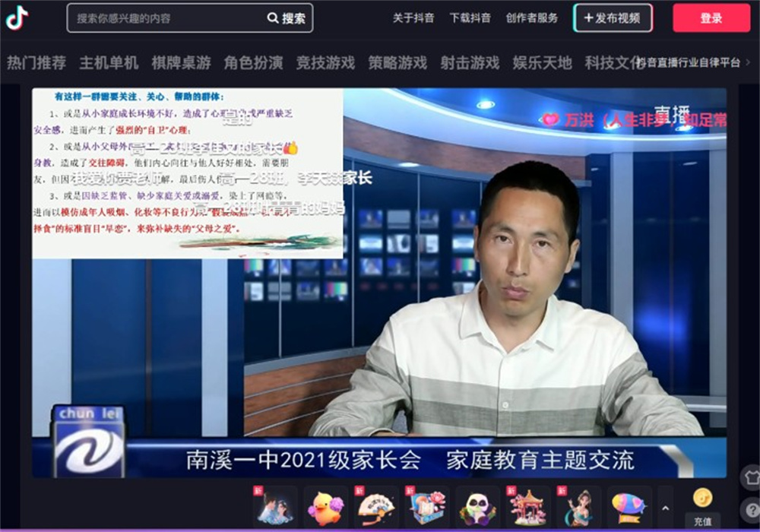Switch to the 角色扮演 category tab
The width and height of the screenshot is (760, 532).
(x=253, y=62)
